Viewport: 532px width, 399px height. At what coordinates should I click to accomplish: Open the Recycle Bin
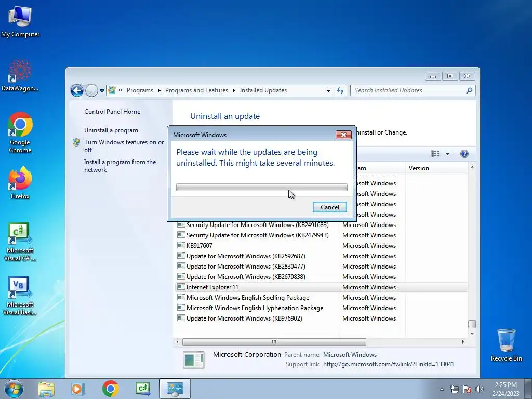click(x=506, y=345)
